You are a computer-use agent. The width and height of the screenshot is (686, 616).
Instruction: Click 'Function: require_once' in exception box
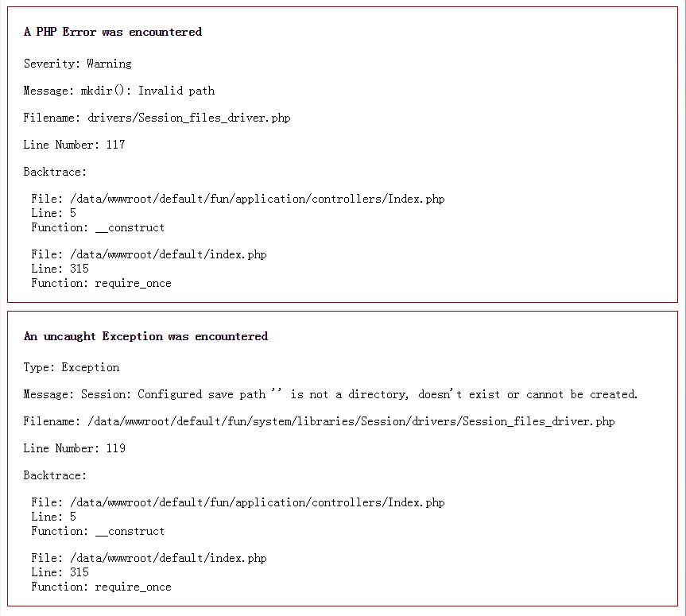tap(101, 587)
